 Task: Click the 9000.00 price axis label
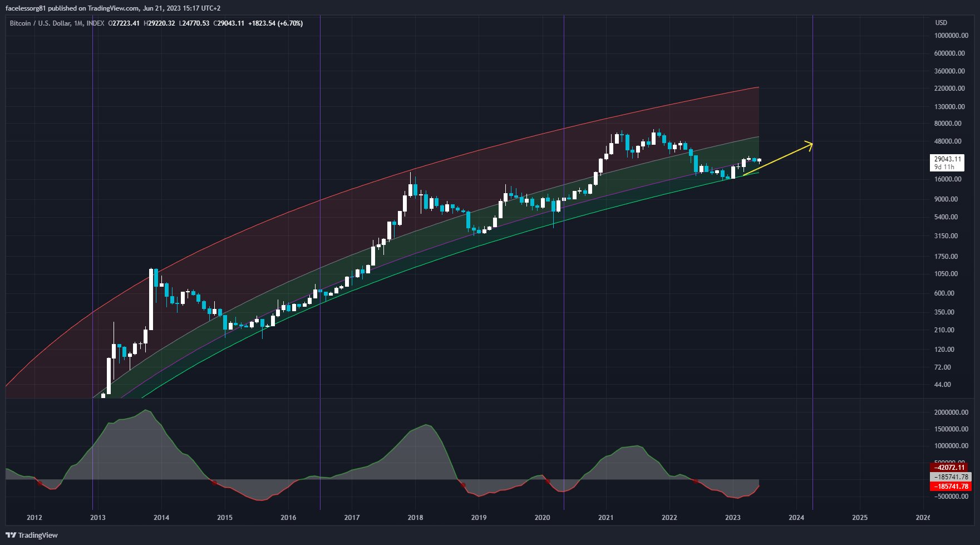946,199
